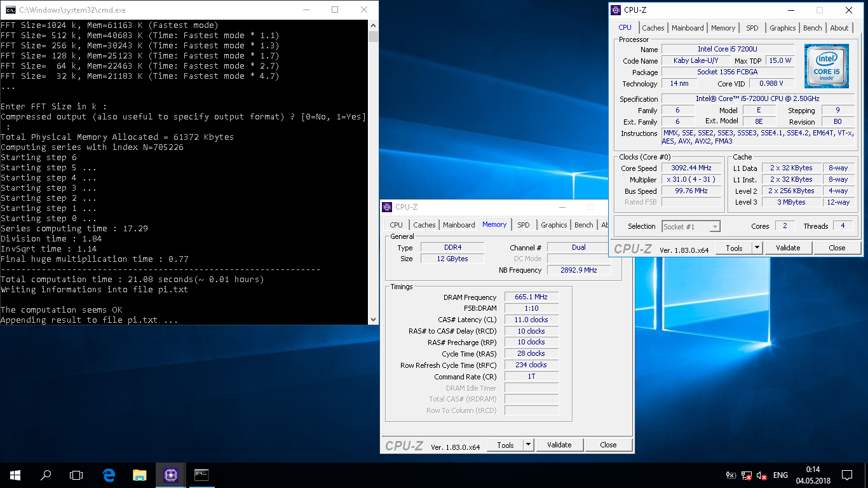Click the Channel # Dual field

pyautogui.click(x=578, y=247)
